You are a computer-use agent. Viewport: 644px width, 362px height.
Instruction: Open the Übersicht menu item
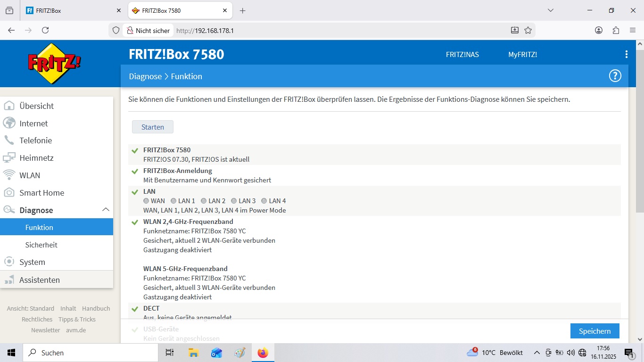click(57, 106)
